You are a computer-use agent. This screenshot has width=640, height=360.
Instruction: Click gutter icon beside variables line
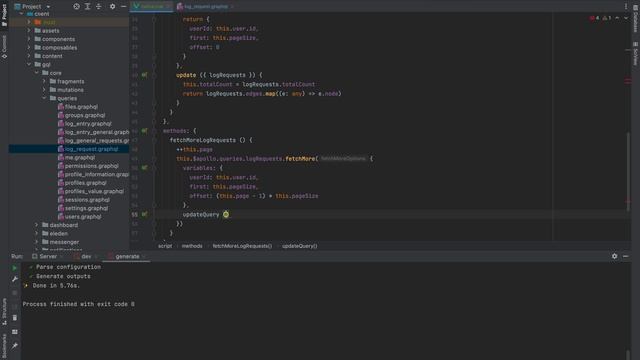tap(144, 168)
